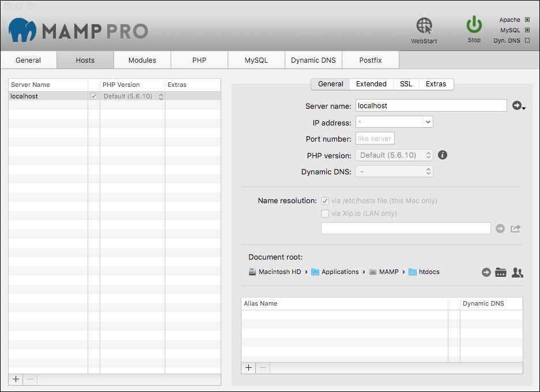Open MySQL tab
Viewport: 540px width, 392px height.
coord(256,60)
